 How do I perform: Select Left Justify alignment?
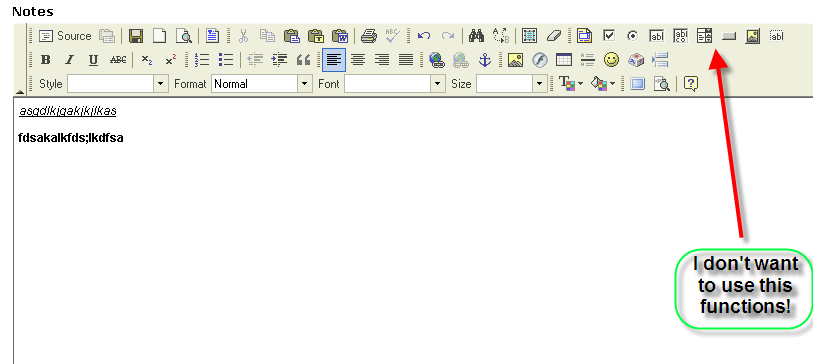pyautogui.click(x=334, y=60)
